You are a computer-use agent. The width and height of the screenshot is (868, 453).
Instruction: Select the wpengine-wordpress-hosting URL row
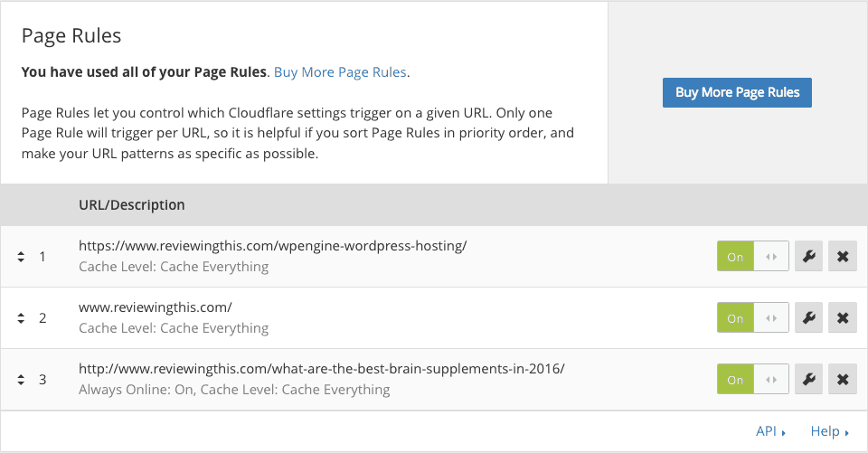click(x=434, y=257)
